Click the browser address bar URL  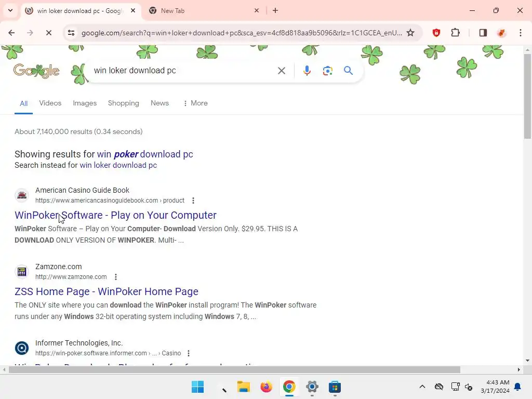coord(242,33)
